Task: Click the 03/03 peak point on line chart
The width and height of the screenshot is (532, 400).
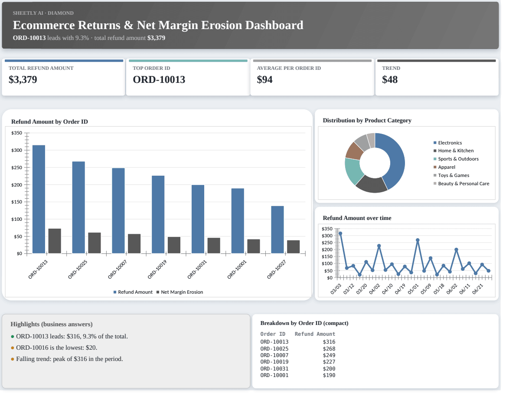Action: (x=340, y=233)
